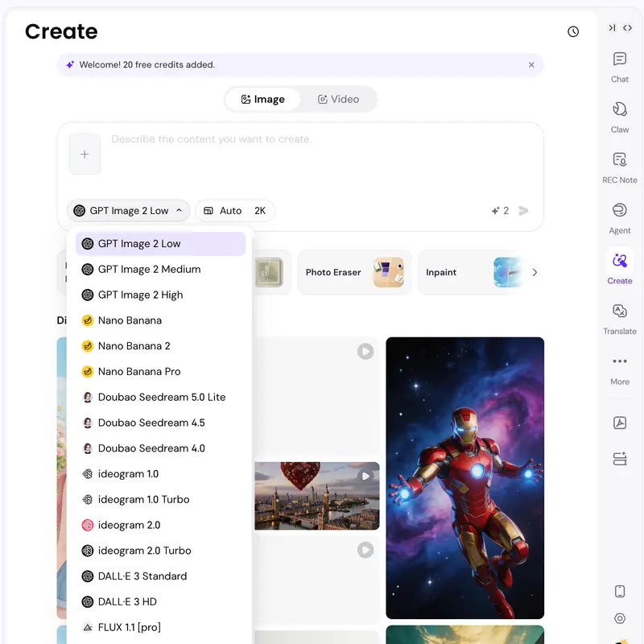Pick Doubao Seedream 5.0 Lite
The height and width of the screenshot is (644, 644).
pos(160,397)
